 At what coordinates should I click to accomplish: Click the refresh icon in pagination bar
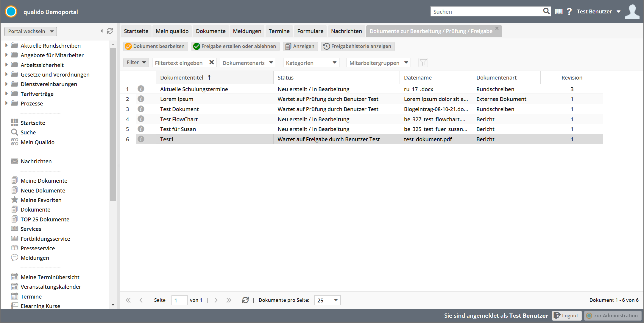245,300
